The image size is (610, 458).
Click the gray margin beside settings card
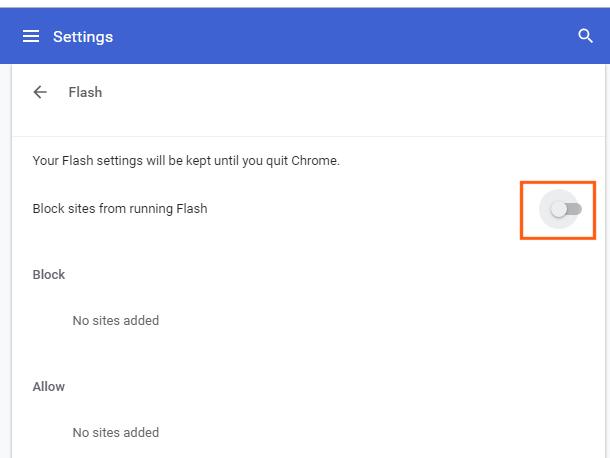tap(5, 261)
